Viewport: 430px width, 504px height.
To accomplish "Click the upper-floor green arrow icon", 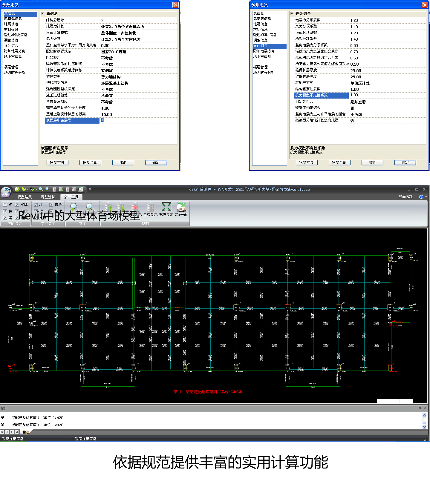I will [109, 207].
